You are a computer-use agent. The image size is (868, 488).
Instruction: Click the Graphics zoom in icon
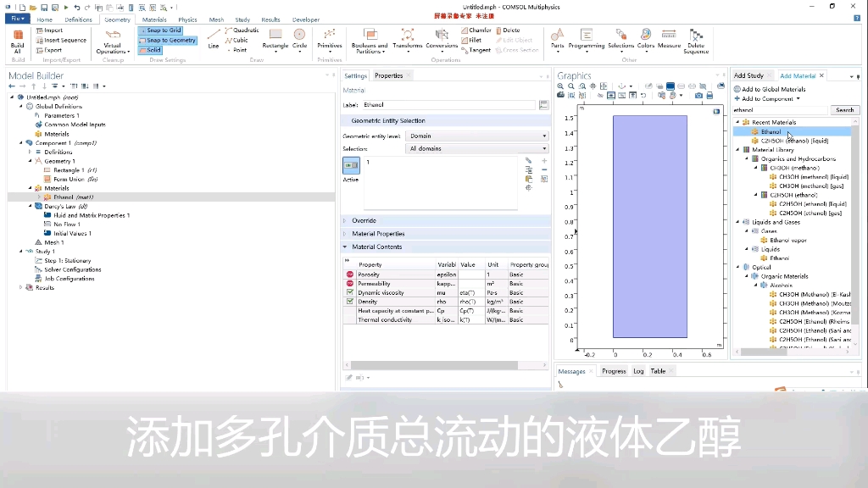tap(560, 86)
